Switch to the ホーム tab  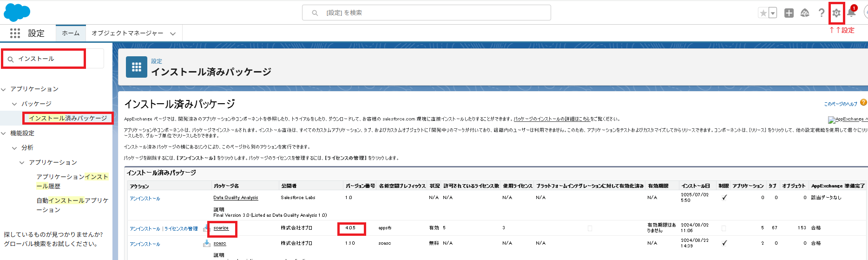[x=71, y=33]
